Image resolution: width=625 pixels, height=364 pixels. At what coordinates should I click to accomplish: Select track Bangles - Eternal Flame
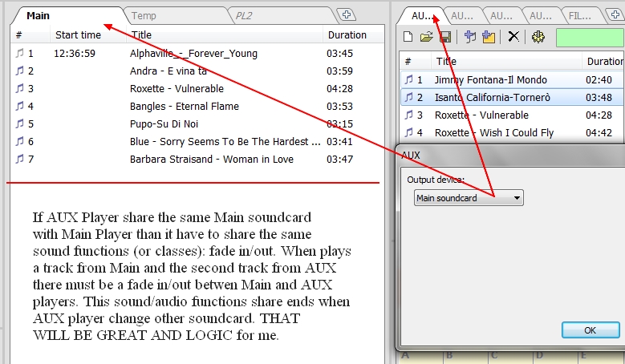(185, 107)
